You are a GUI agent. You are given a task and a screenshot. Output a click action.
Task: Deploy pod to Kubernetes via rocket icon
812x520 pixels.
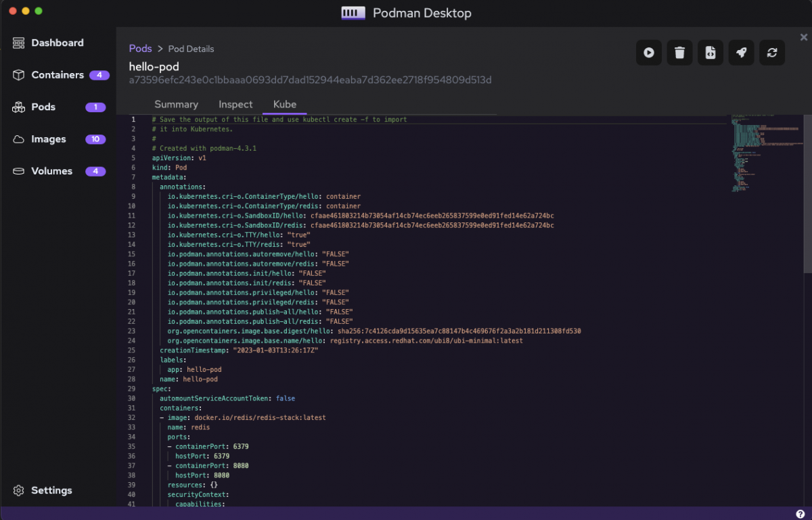741,52
